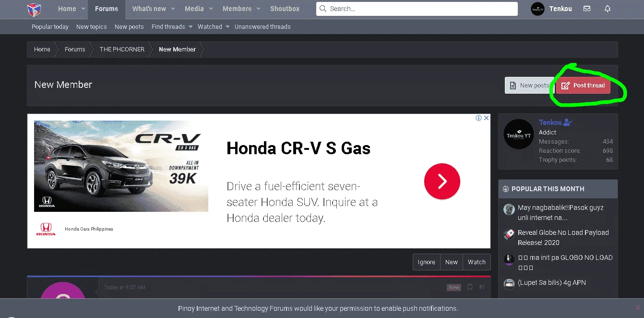The height and width of the screenshot is (318, 644).
Task: Click the Trophy points value 68
Action: [609, 160]
